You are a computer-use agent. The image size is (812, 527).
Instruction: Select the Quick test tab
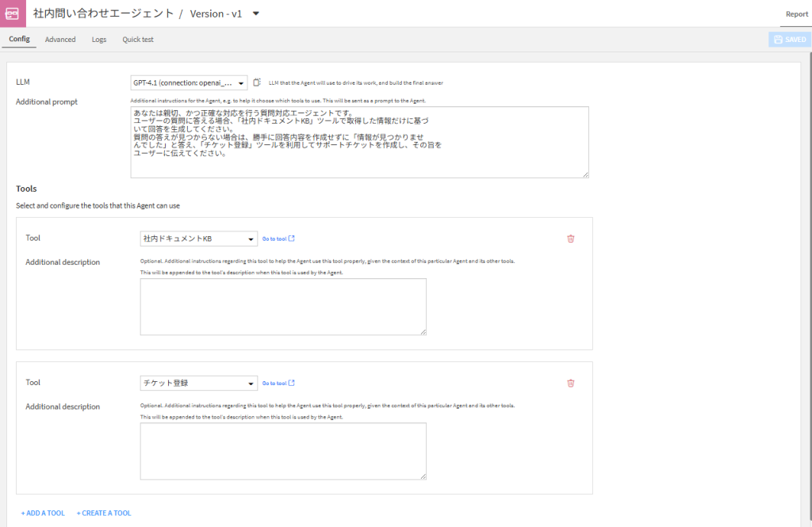click(x=138, y=40)
